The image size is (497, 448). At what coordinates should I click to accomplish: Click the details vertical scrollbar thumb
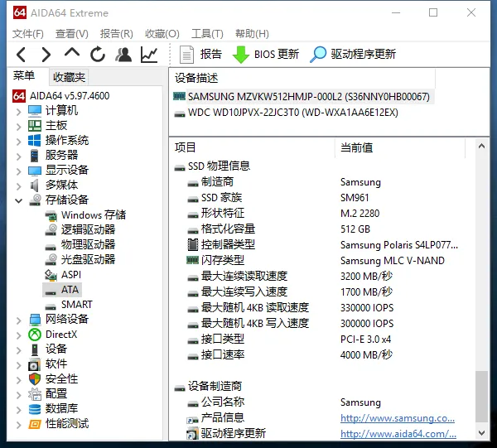(x=481, y=397)
